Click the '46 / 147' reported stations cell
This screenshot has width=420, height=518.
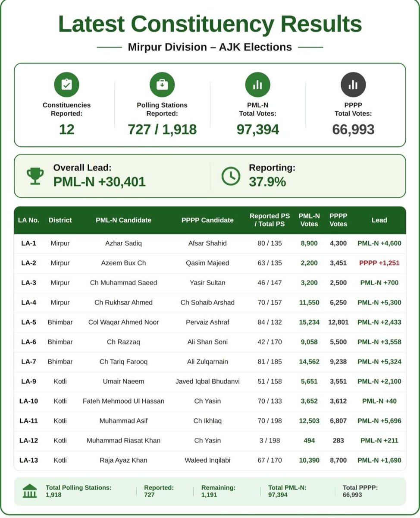[270, 283]
